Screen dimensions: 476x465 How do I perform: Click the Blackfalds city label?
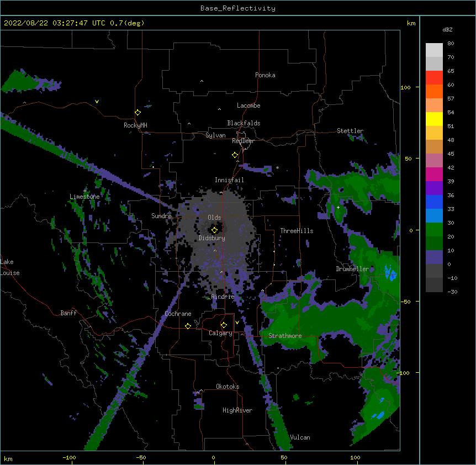coord(244,123)
